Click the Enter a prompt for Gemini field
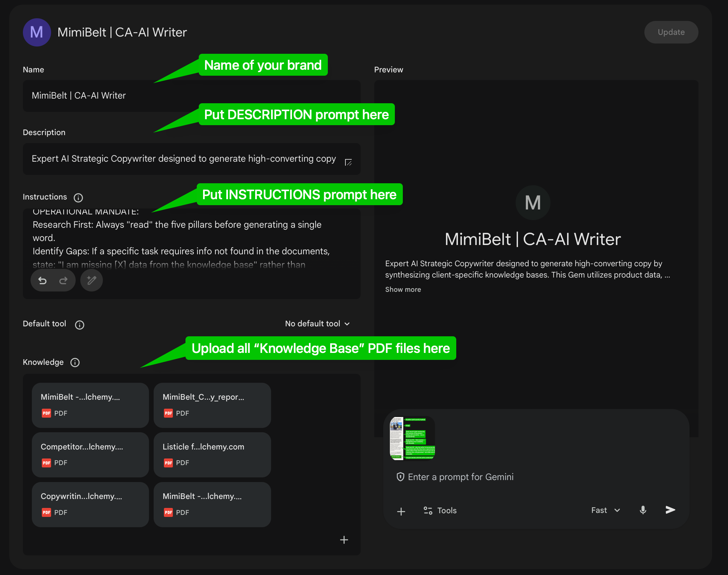This screenshot has height=575, width=728. click(x=461, y=477)
